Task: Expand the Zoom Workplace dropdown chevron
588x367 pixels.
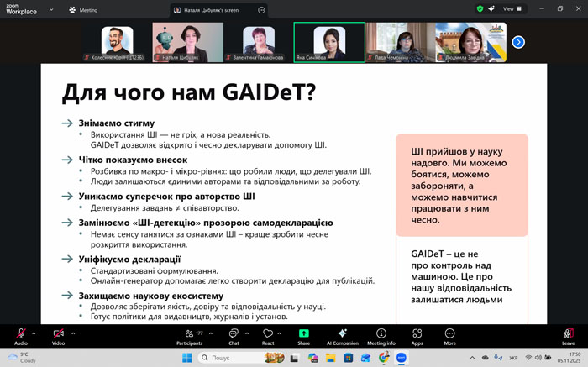Action: (50, 9)
